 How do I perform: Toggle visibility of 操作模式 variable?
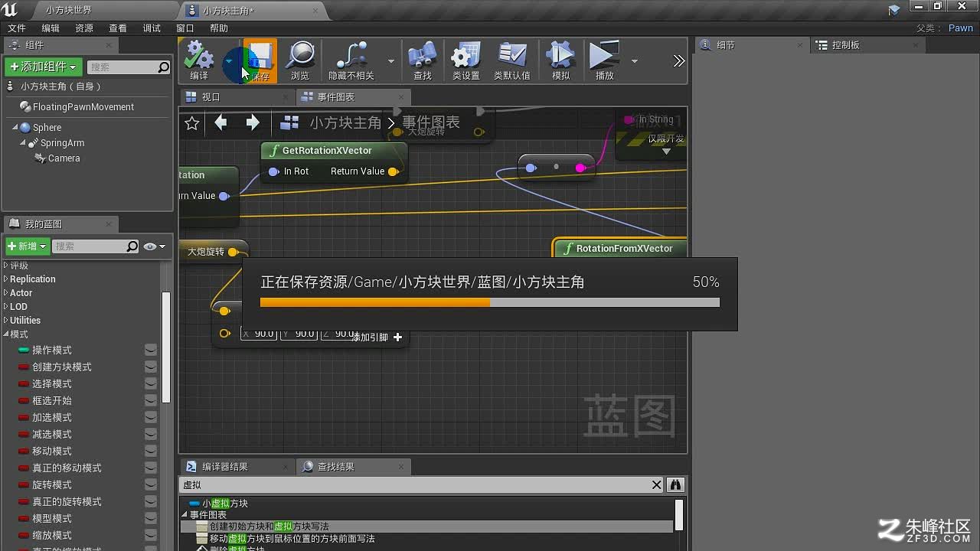click(151, 350)
